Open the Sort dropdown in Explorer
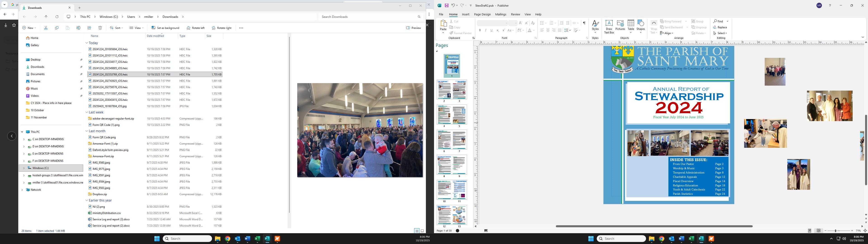 (x=116, y=28)
